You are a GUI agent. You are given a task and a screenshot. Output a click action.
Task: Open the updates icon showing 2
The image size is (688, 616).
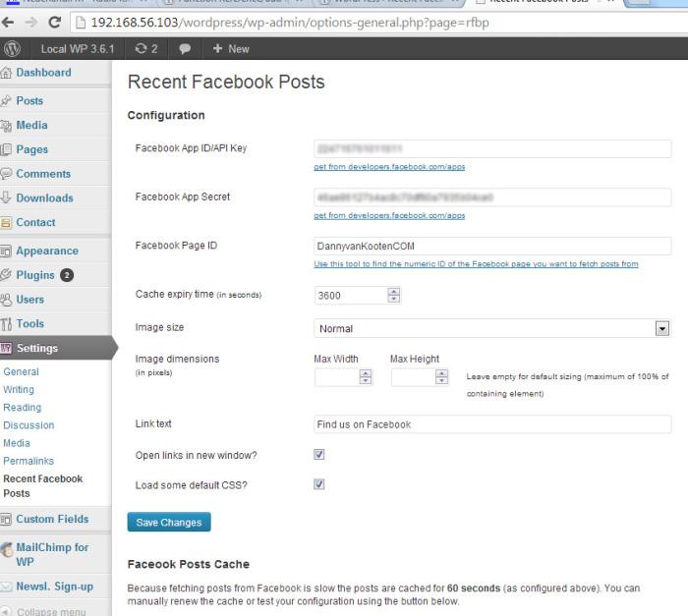coord(146,49)
